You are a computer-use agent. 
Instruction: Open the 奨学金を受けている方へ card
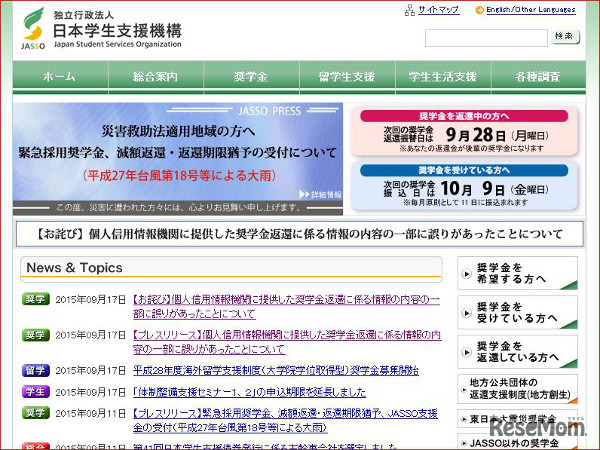click(464, 186)
